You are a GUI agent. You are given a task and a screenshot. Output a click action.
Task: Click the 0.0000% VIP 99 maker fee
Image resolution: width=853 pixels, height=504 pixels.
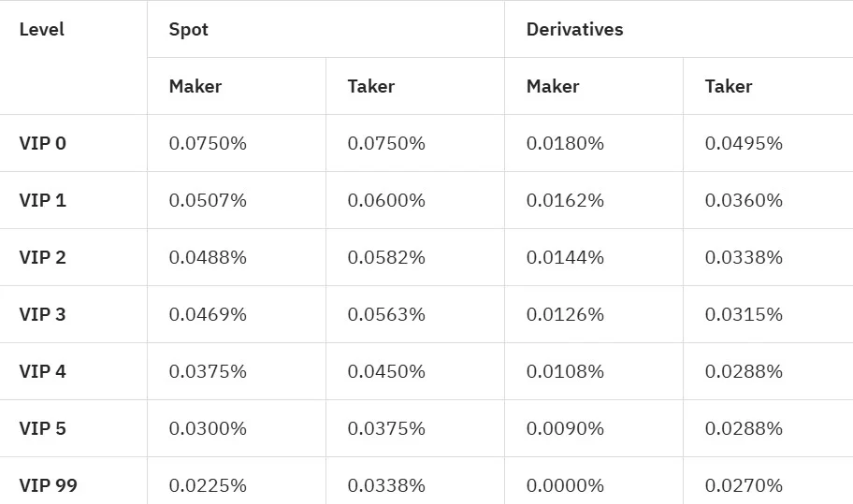[x=565, y=485]
